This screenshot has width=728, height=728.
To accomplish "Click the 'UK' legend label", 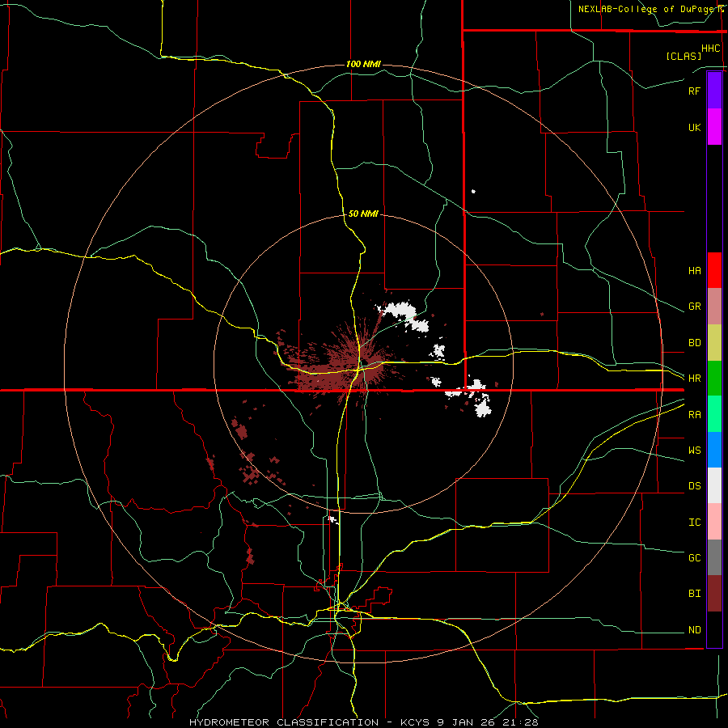I will point(694,127).
